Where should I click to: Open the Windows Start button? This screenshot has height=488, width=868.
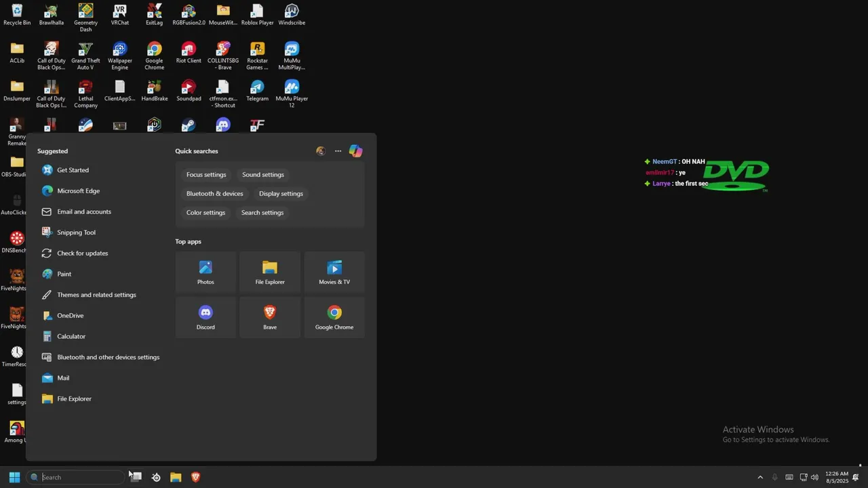click(x=14, y=477)
